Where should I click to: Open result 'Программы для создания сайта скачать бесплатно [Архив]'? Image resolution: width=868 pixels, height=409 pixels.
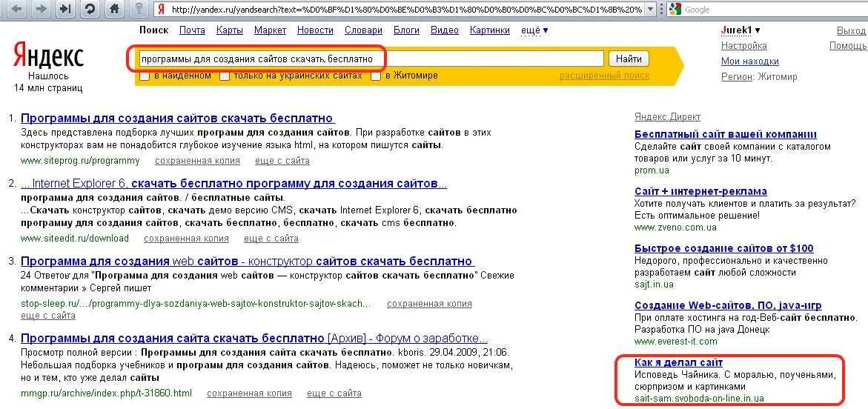tap(254, 338)
